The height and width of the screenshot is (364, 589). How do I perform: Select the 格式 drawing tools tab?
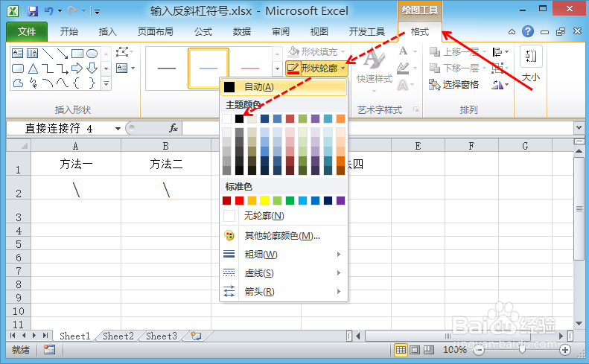click(419, 32)
